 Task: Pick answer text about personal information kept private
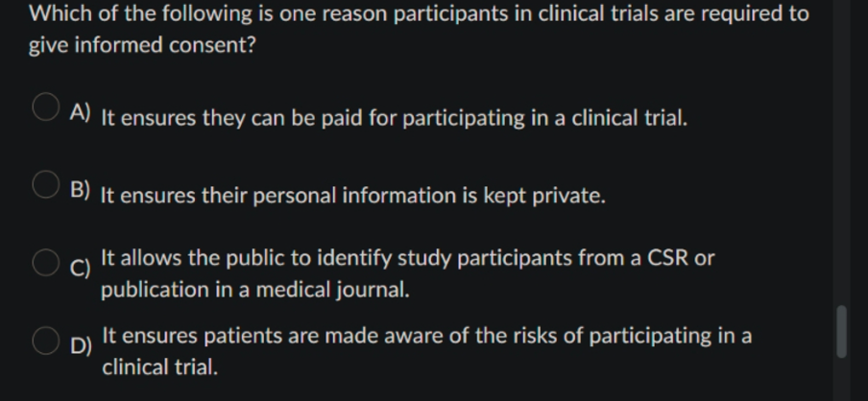click(x=353, y=196)
